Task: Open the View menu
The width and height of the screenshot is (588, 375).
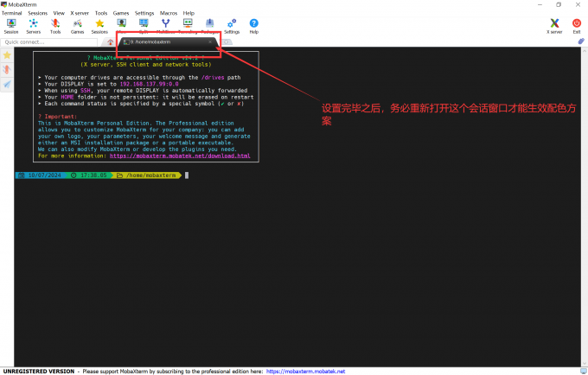Action: click(x=59, y=13)
